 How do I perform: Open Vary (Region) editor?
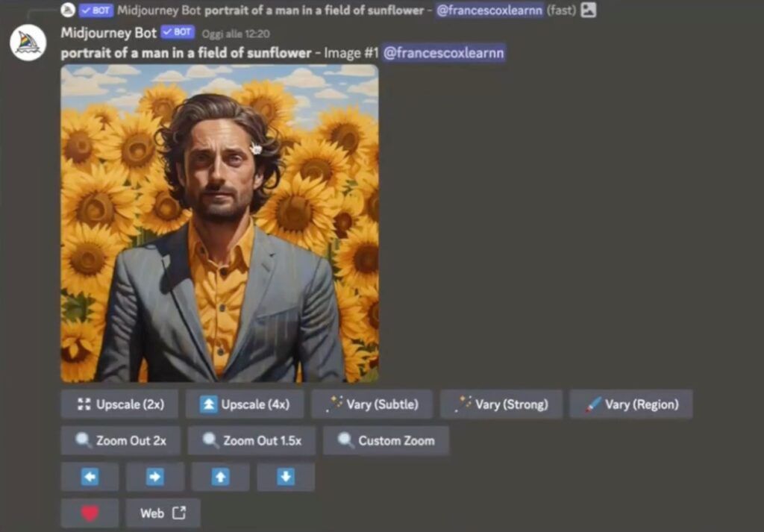tap(631, 404)
